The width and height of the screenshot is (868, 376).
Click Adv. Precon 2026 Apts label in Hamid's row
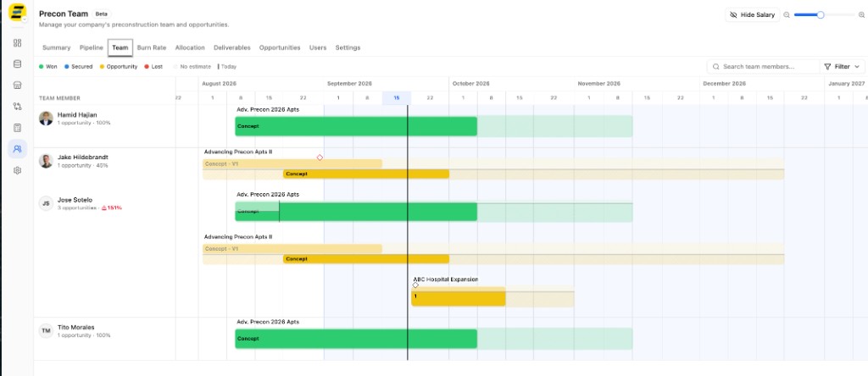click(268, 109)
